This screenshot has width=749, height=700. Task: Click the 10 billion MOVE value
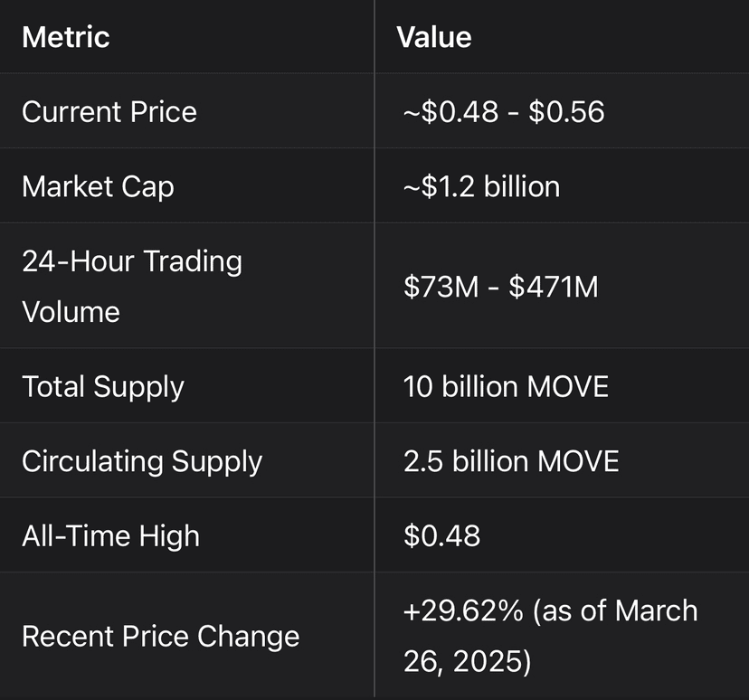click(x=506, y=387)
